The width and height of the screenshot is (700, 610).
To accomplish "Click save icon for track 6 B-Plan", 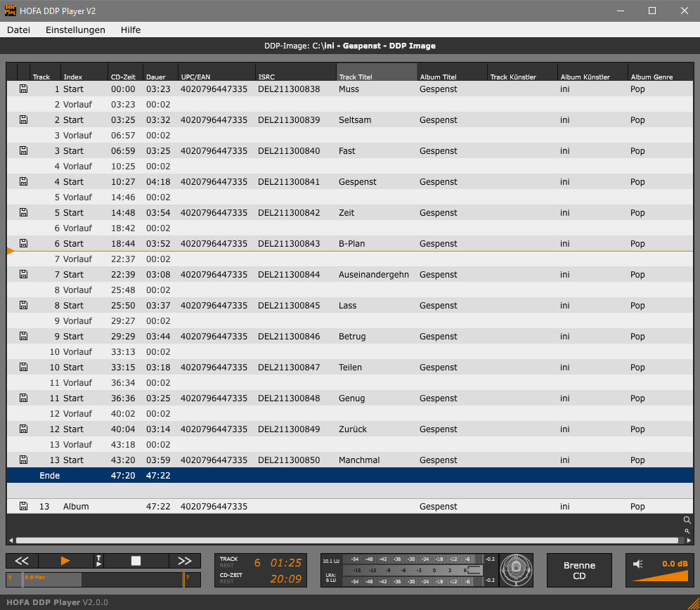I will click(x=23, y=243).
